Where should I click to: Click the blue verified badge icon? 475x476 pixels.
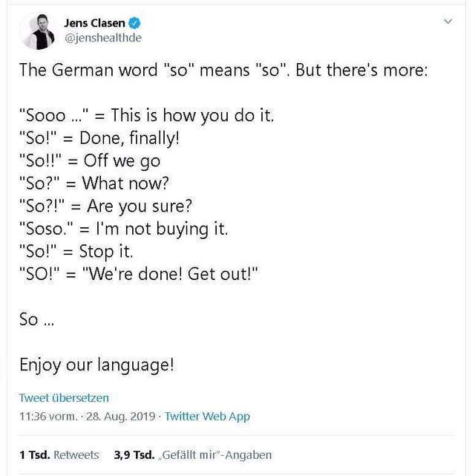coord(133,23)
